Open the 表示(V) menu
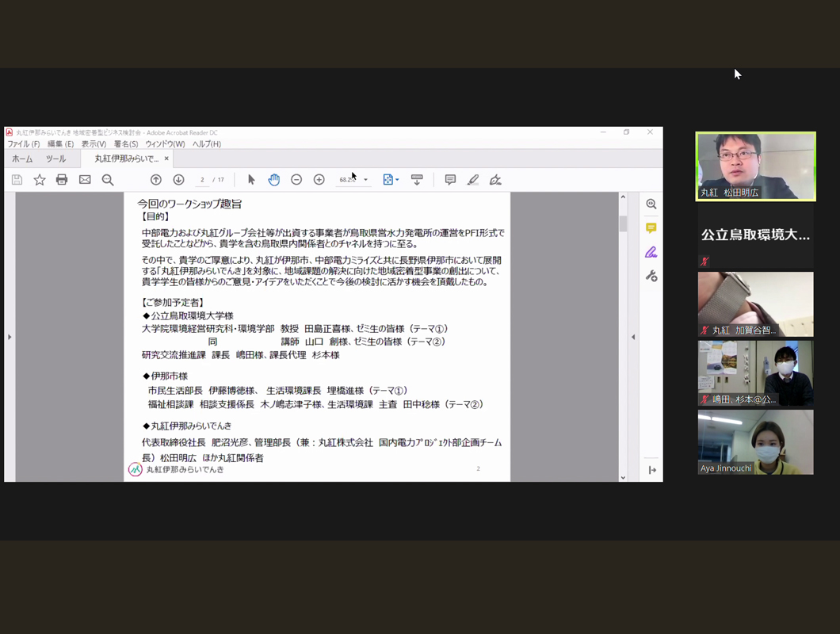 [x=94, y=144]
